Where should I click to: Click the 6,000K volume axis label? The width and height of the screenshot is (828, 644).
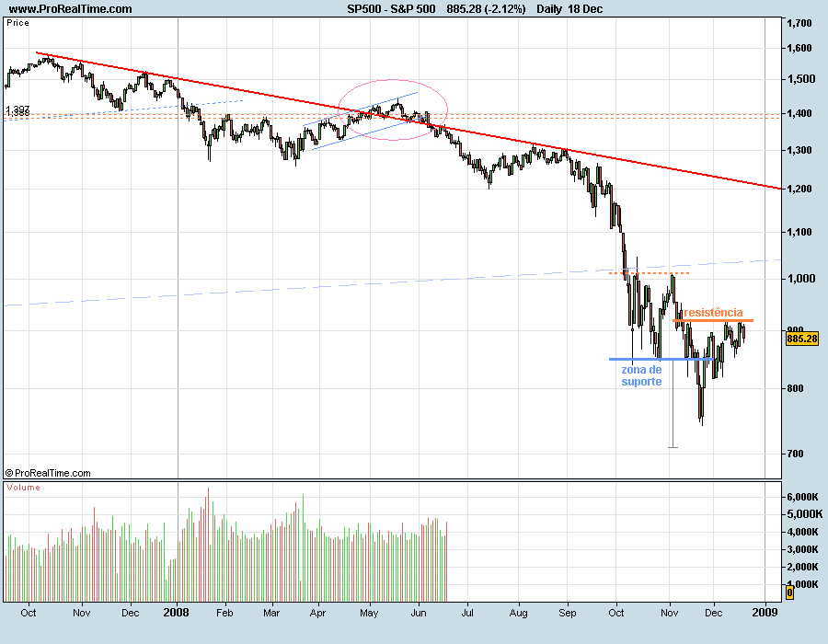tap(802, 497)
